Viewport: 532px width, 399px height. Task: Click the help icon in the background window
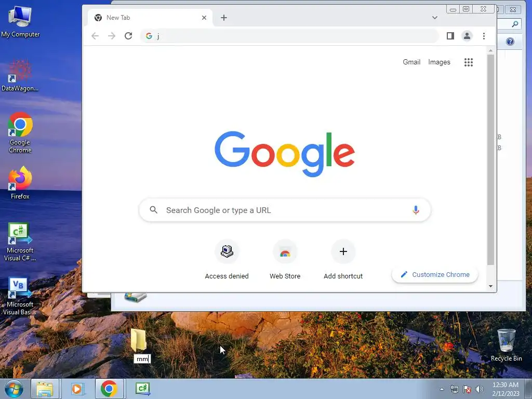point(510,42)
